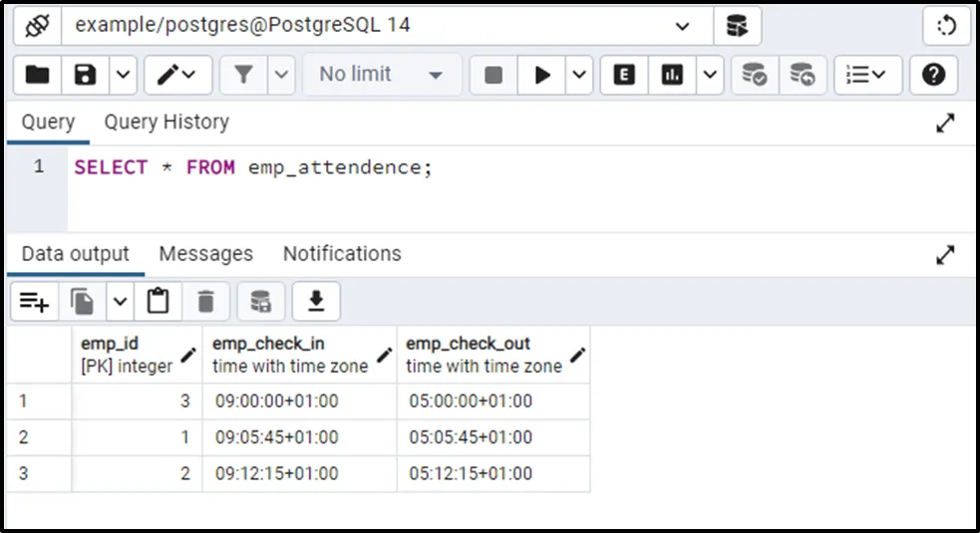Download query results as file
The width and height of the screenshot is (980, 533).
coord(316,301)
